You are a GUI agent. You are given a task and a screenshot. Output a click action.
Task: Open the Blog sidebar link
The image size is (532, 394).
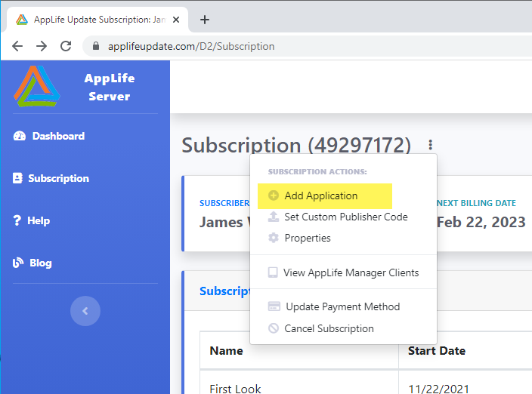pos(32,263)
